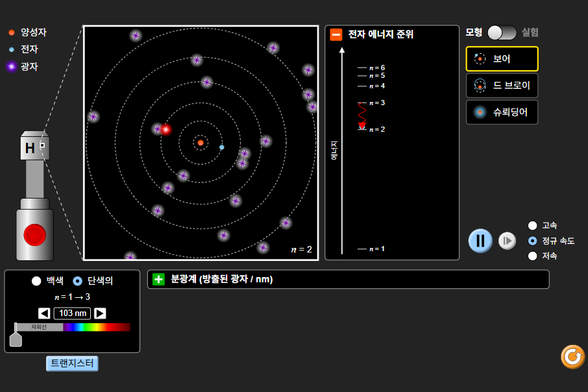Viewport: 588px width, 392px height.
Task: Toggle the 모형/실험 switch
Action: pyautogui.click(x=502, y=32)
